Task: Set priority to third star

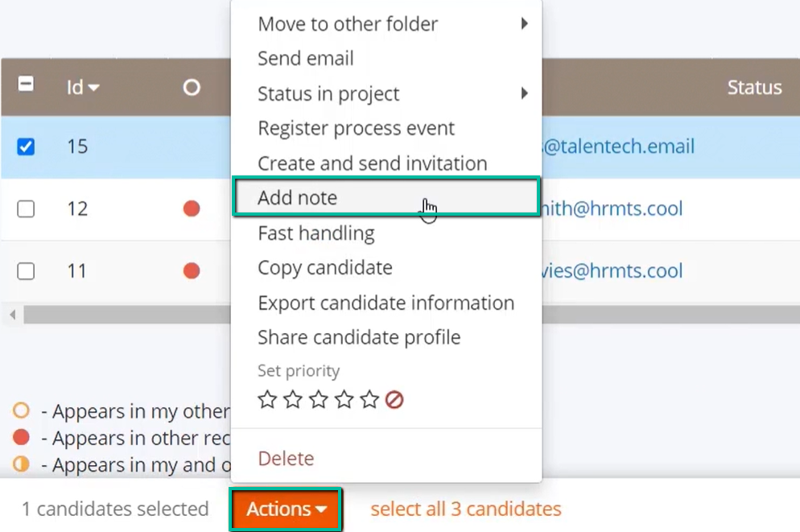Action: pyautogui.click(x=319, y=399)
